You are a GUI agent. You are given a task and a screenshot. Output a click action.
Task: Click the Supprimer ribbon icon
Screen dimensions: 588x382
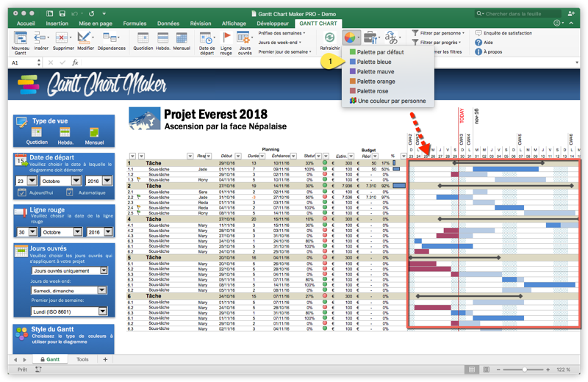tap(62, 38)
